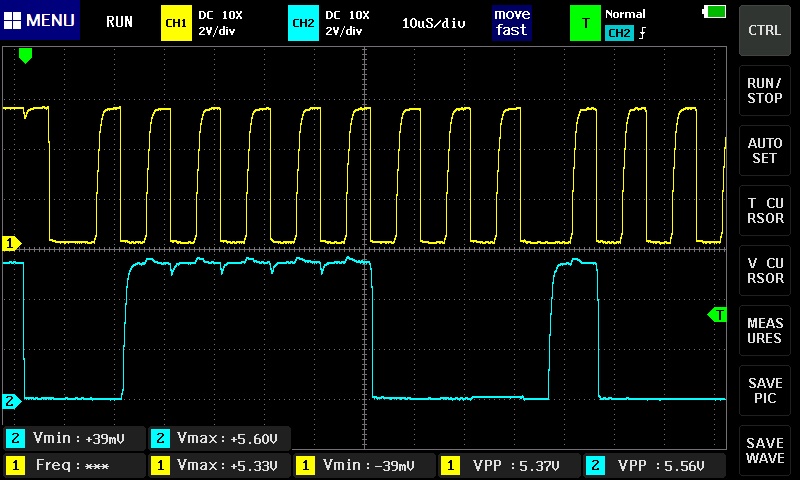
Task: Open the CTRL panel tab
Action: (x=764, y=31)
